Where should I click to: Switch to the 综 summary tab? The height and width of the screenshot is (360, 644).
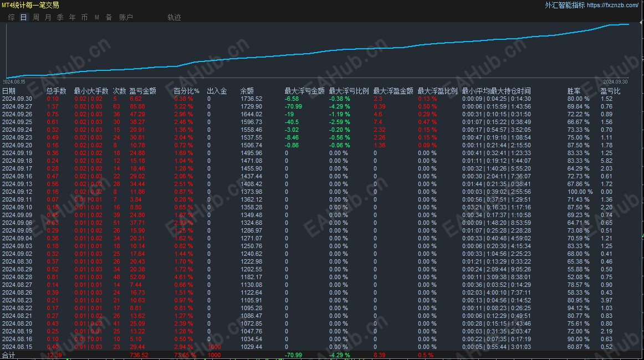click(12, 17)
